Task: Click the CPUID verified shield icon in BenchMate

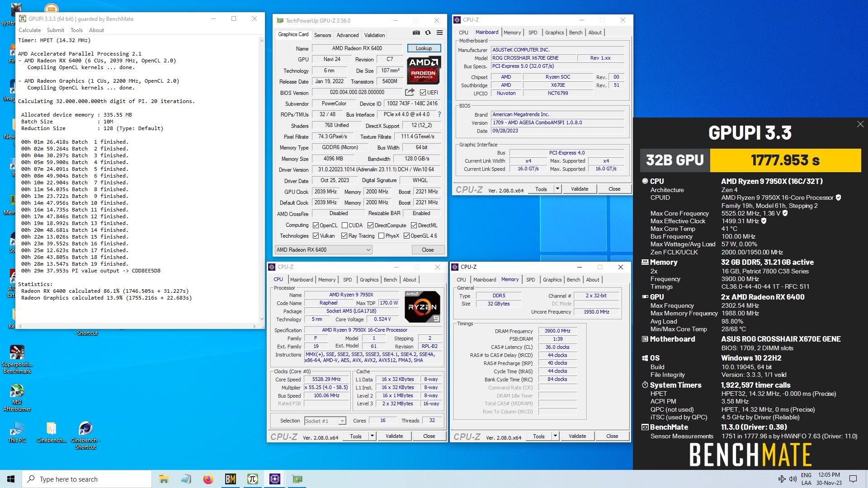Action: click(838, 197)
